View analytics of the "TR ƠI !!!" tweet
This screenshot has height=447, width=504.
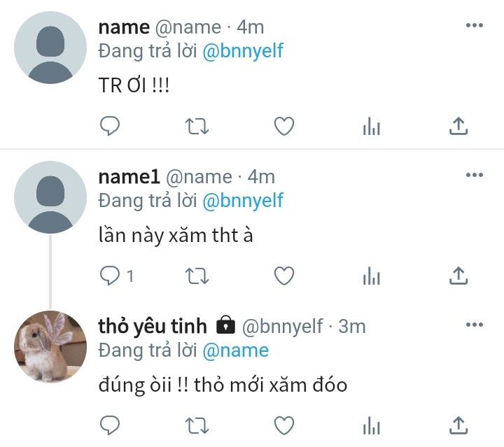[x=372, y=126]
